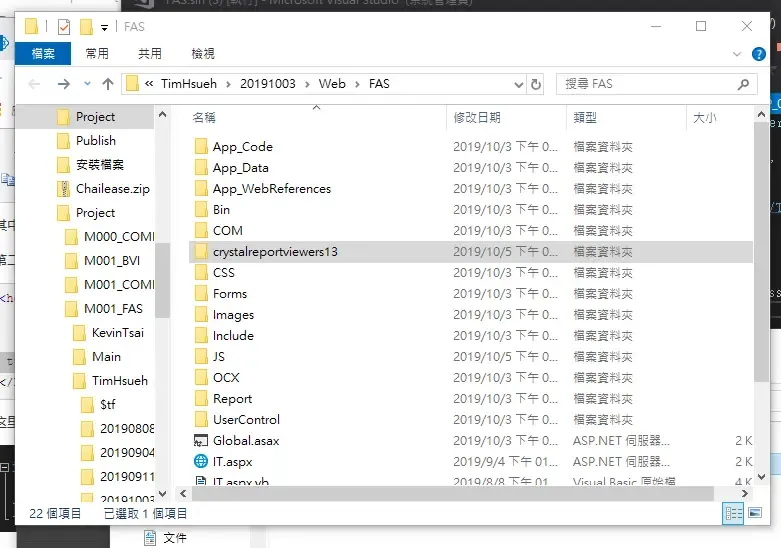Click the Web breadcrumb in address bar
The height and width of the screenshot is (548, 781).
pos(332,84)
